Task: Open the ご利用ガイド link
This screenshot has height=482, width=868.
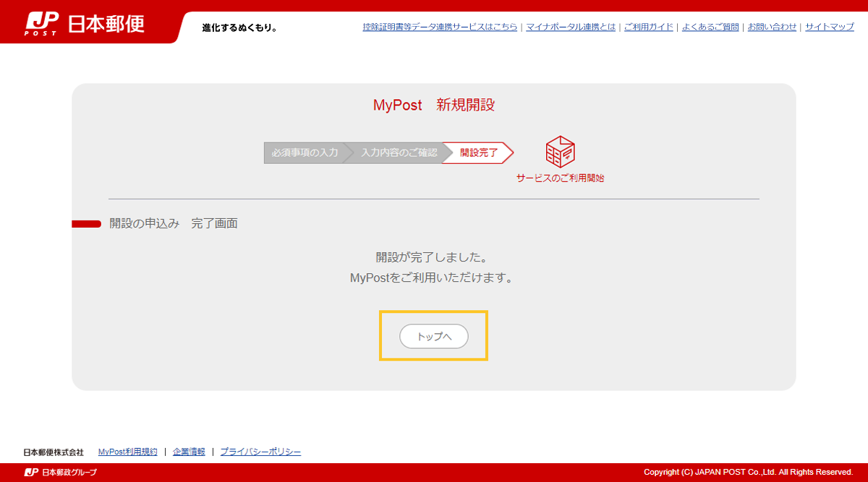Action: [648, 27]
